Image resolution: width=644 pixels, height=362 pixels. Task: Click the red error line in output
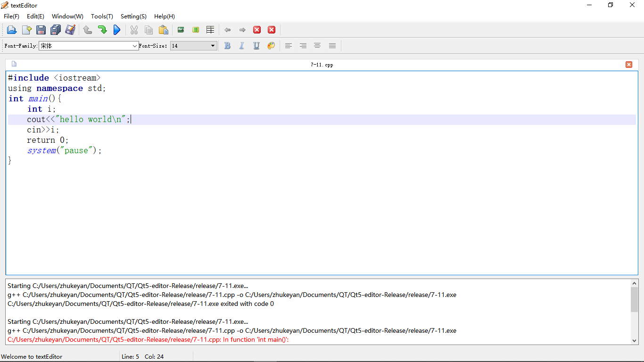pos(148,339)
